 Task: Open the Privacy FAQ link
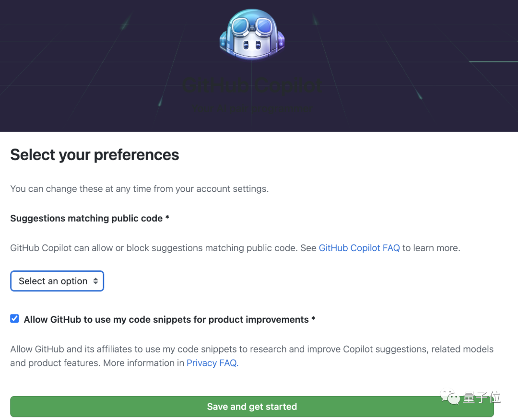(x=211, y=363)
